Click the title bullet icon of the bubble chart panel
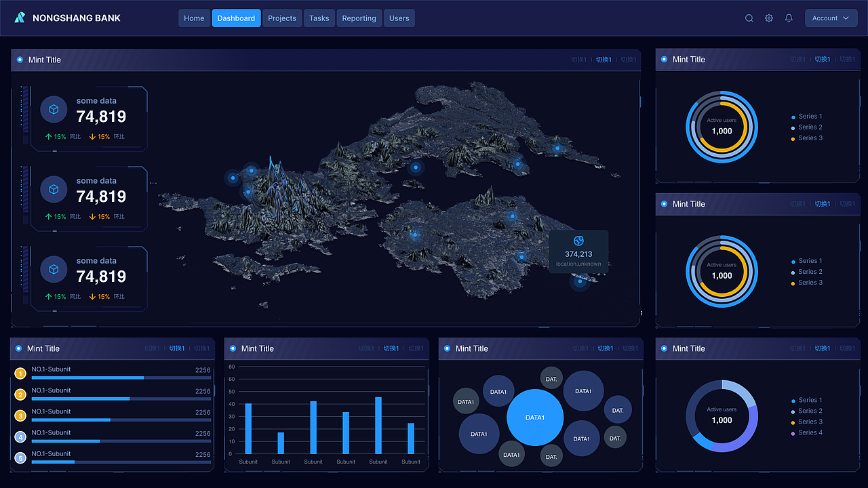 click(447, 348)
